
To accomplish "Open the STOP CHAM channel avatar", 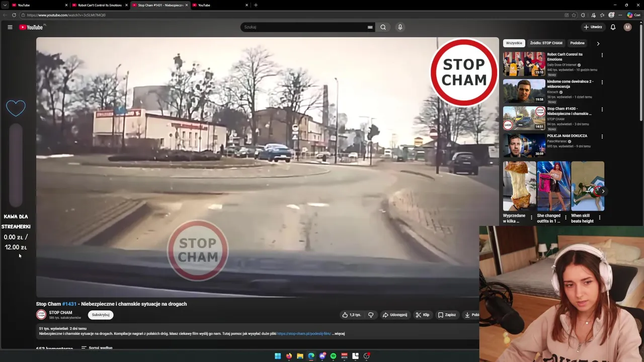I will pyautogui.click(x=41, y=315).
